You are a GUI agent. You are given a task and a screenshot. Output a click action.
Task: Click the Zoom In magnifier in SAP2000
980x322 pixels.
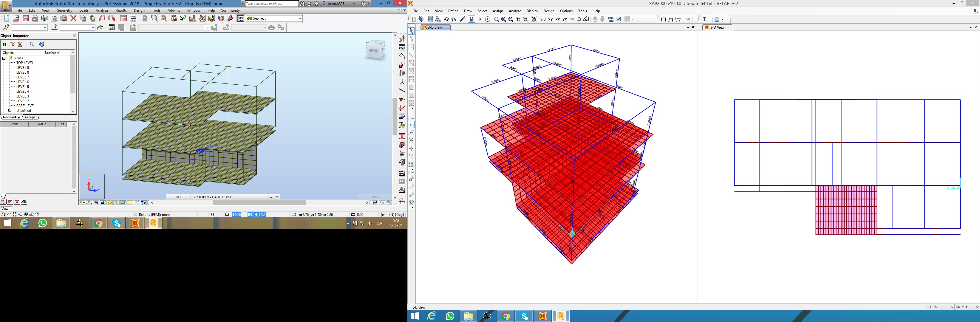tap(518, 19)
